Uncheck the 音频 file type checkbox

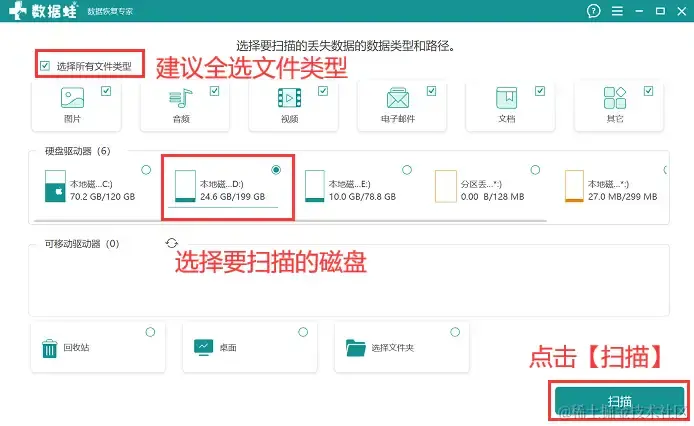[215, 91]
